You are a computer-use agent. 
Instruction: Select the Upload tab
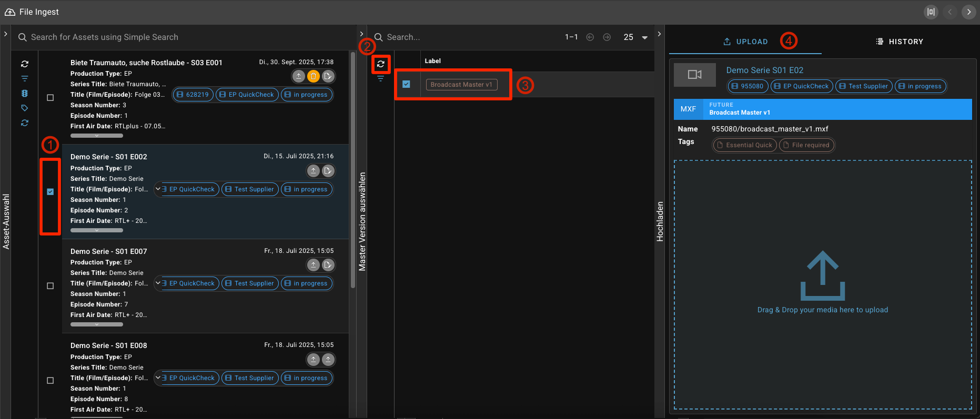click(x=745, y=42)
